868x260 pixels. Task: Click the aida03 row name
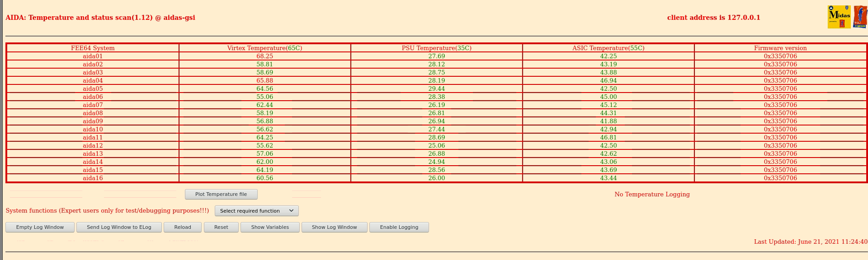click(x=93, y=73)
